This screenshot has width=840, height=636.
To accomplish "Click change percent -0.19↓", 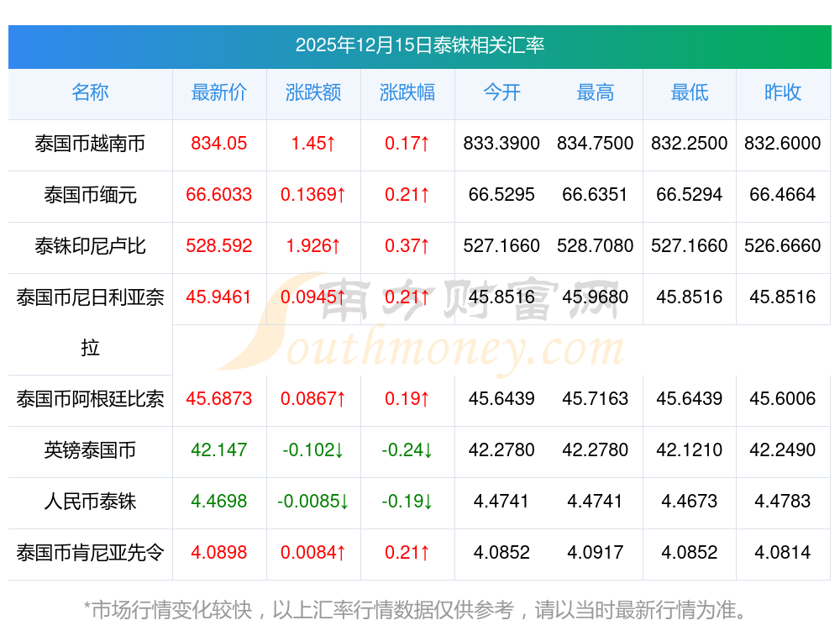I will point(407,502).
